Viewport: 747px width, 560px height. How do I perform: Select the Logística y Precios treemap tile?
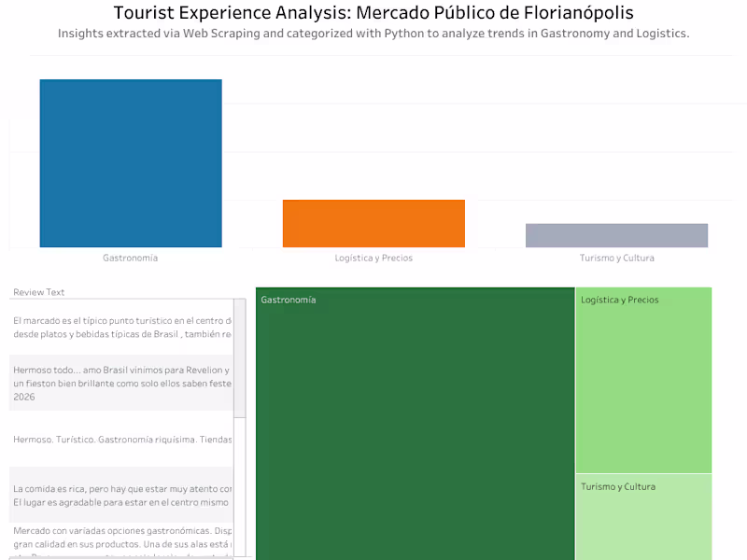(x=643, y=380)
